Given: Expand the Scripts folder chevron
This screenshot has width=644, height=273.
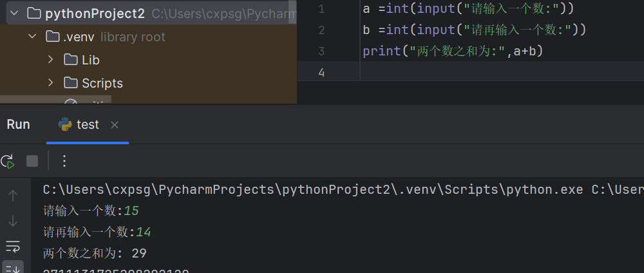Looking at the screenshot, I should (x=50, y=83).
